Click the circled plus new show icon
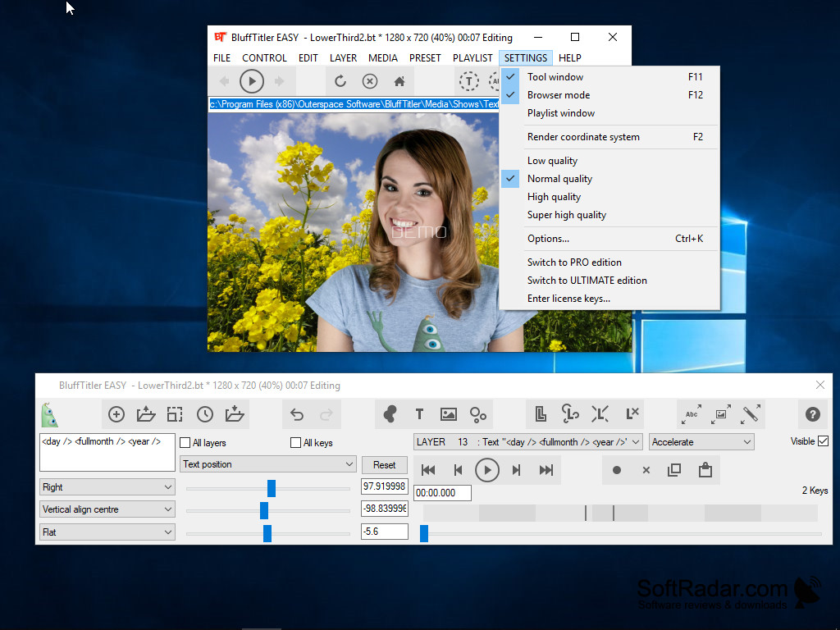 116,414
